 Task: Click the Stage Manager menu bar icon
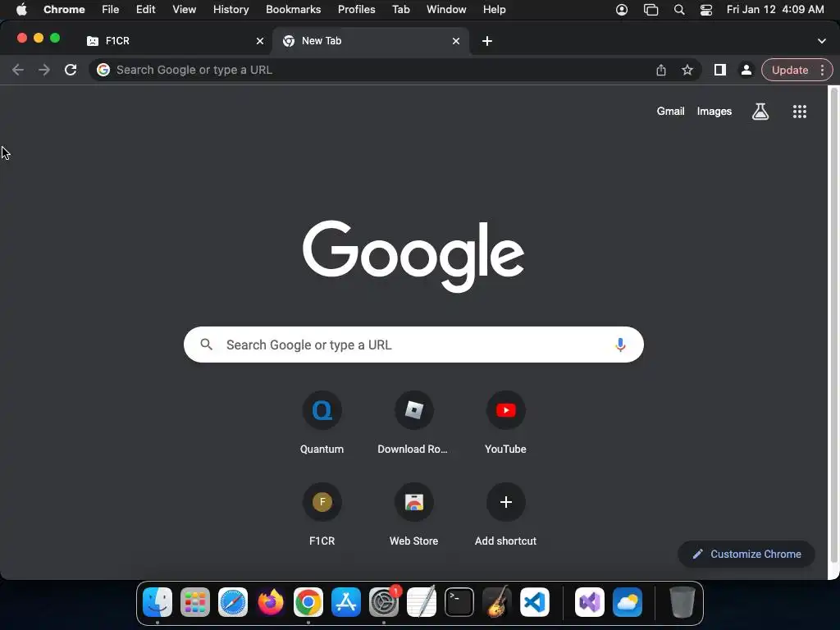click(x=651, y=10)
